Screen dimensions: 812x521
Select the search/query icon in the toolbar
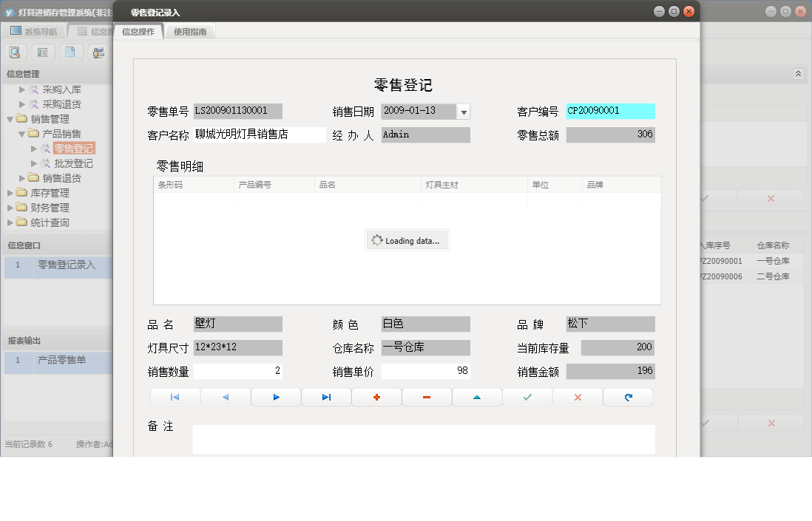point(15,52)
